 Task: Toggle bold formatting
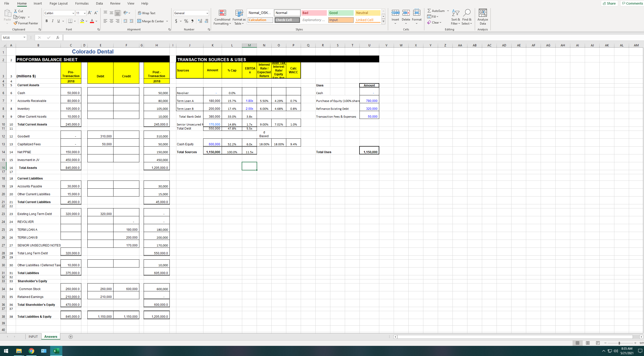click(47, 21)
